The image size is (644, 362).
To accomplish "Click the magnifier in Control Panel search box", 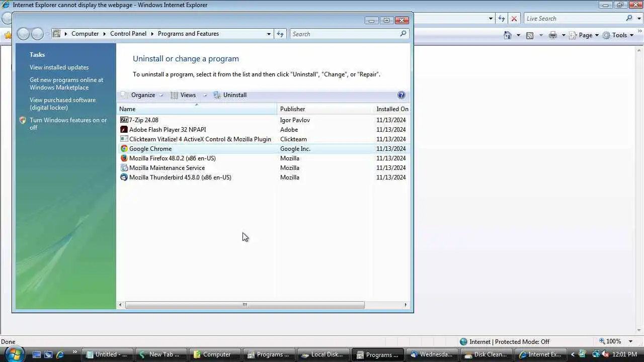I will 403,34.
